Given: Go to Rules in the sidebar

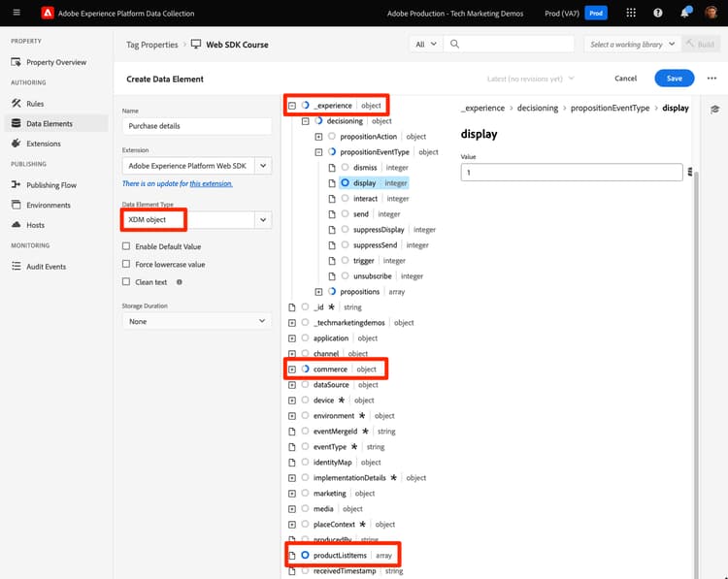Looking at the screenshot, I should coord(35,104).
